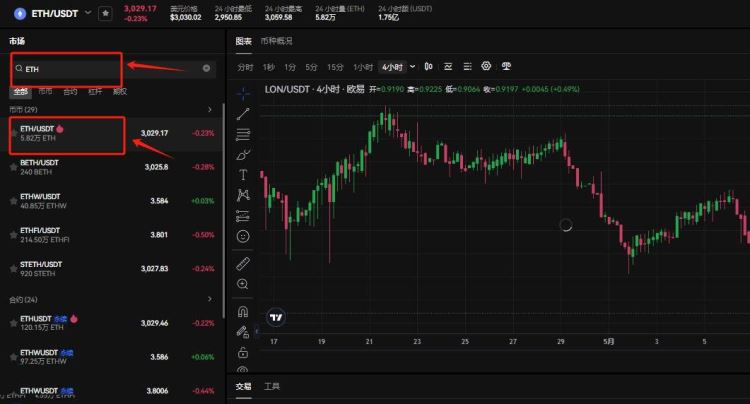
Task: Select the 4小时 interval
Action: point(392,67)
